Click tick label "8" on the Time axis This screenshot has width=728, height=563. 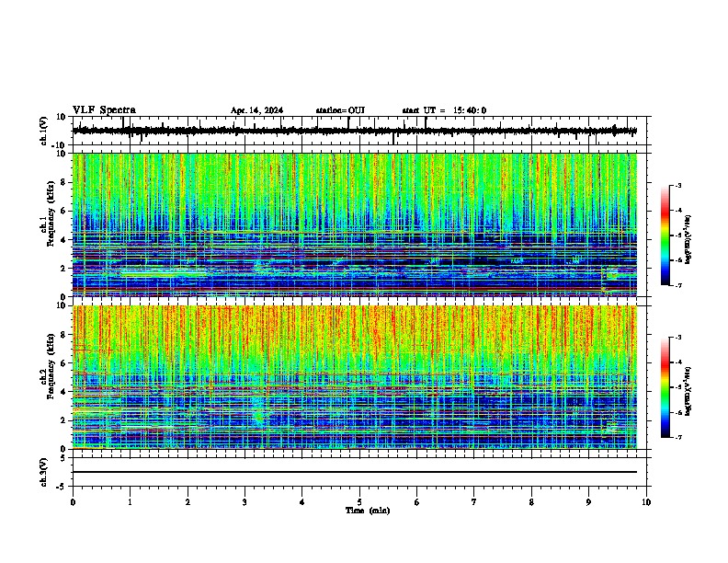[531, 502]
